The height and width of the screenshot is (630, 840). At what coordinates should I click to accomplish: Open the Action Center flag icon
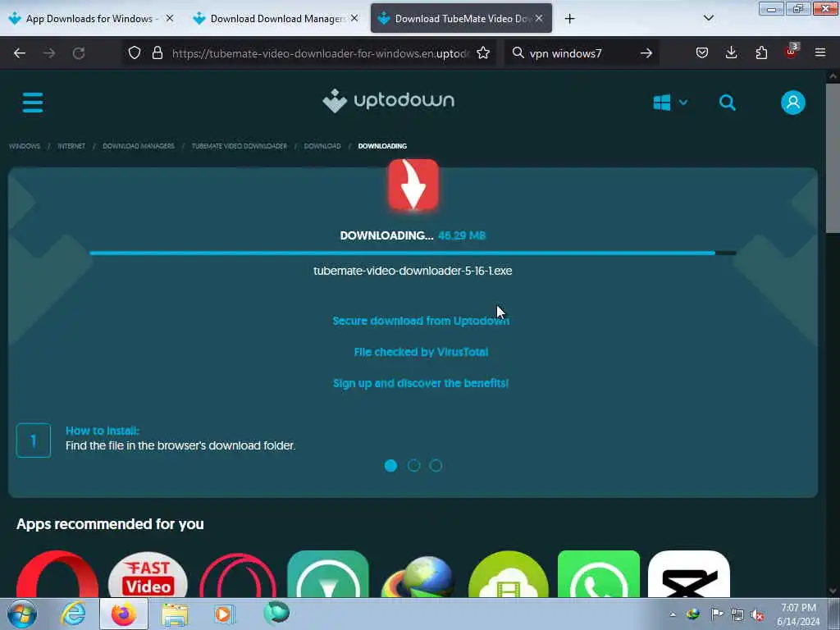[x=716, y=614]
